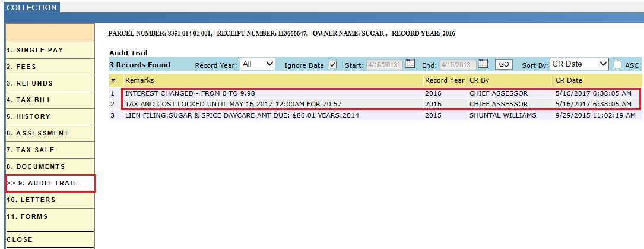Viewport: 644px width, 249px height.
Task: Select the Lien Filing audit record row
Action: pyautogui.click(x=375, y=115)
